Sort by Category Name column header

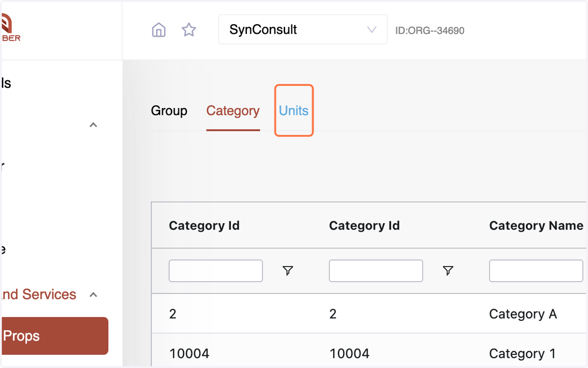(x=536, y=226)
